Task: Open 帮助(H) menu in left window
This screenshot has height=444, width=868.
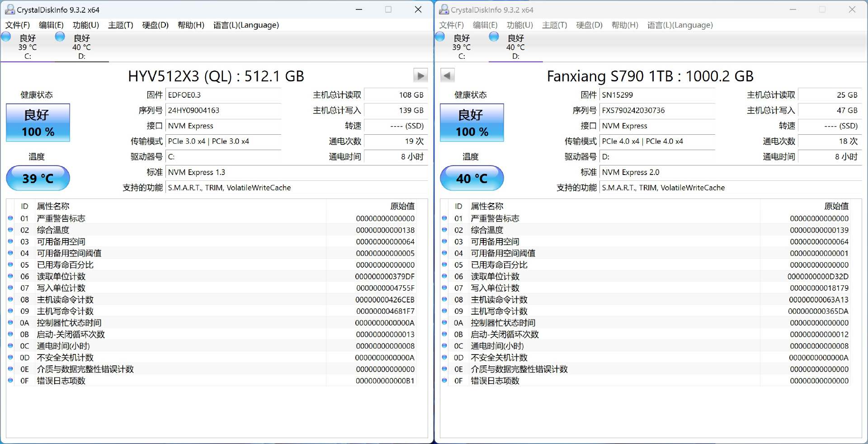Action: [191, 25]
